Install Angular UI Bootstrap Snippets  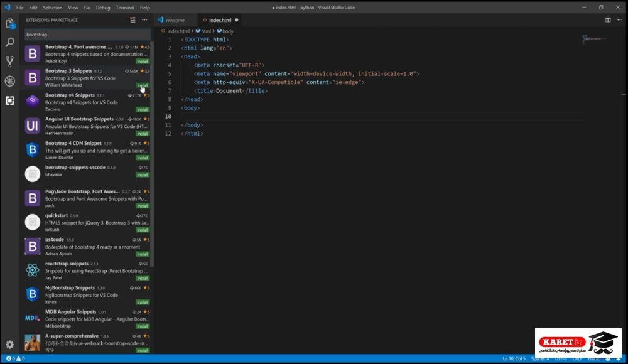(x=143, y=133)
